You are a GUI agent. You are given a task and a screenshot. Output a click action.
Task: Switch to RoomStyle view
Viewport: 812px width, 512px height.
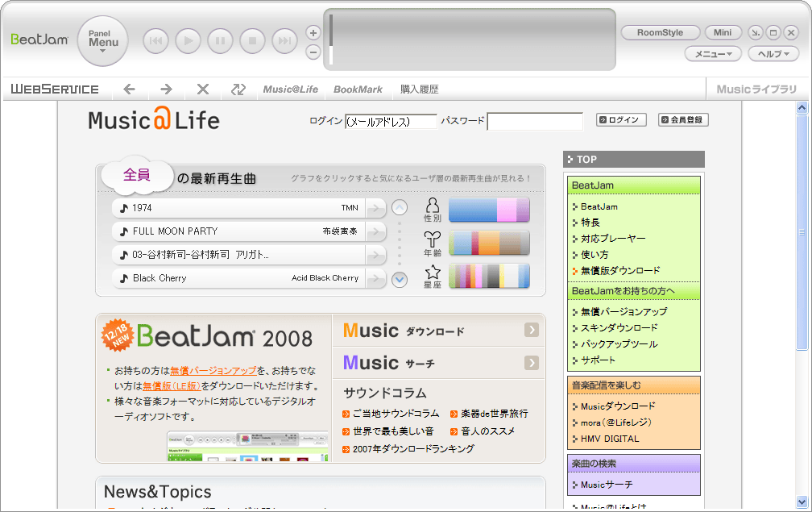[661, 32]
